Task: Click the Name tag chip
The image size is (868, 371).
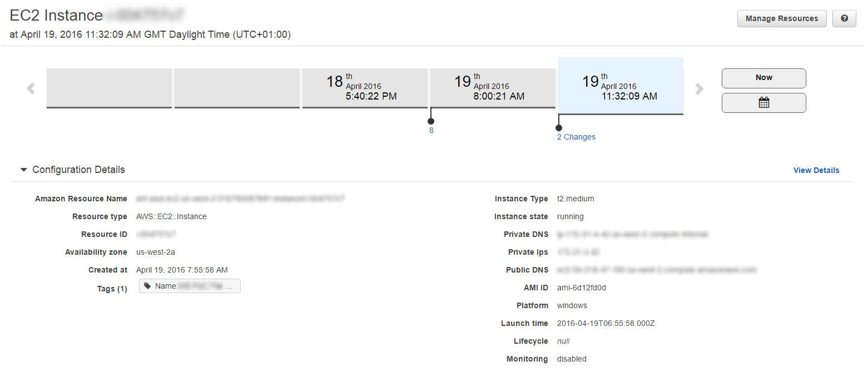Action: tap(190, 286)
